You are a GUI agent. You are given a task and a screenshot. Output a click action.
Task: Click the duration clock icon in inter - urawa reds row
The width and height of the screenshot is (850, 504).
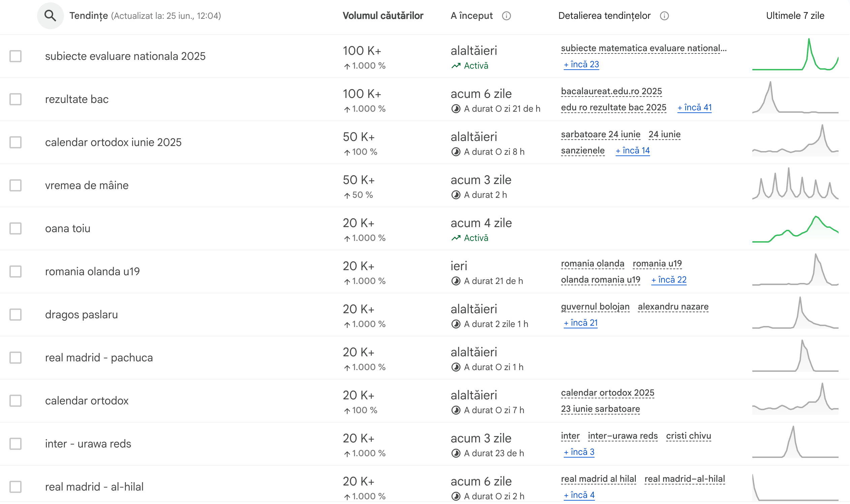(x=456, y=454)
